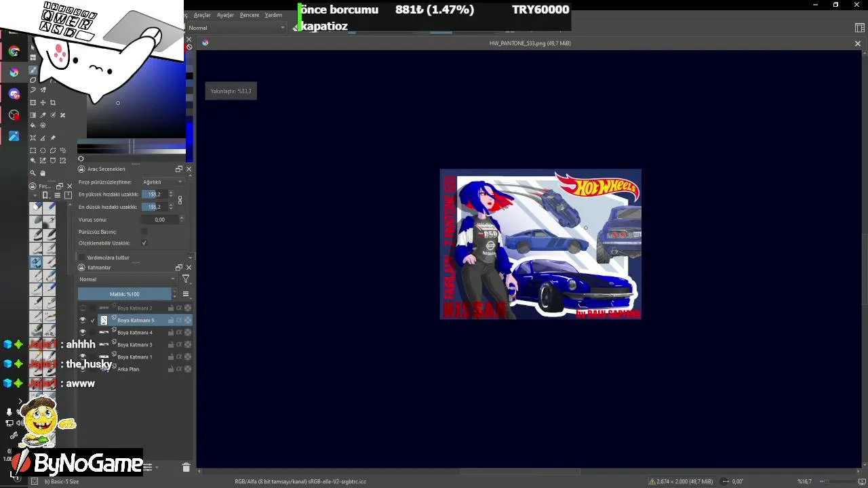Select the gradient tool
Image resolution: width=868 pixels, height=488 pixels.
click(33, 115)
